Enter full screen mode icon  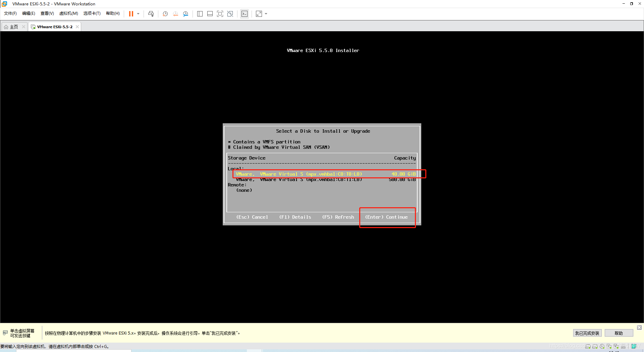tap(220, 14)
